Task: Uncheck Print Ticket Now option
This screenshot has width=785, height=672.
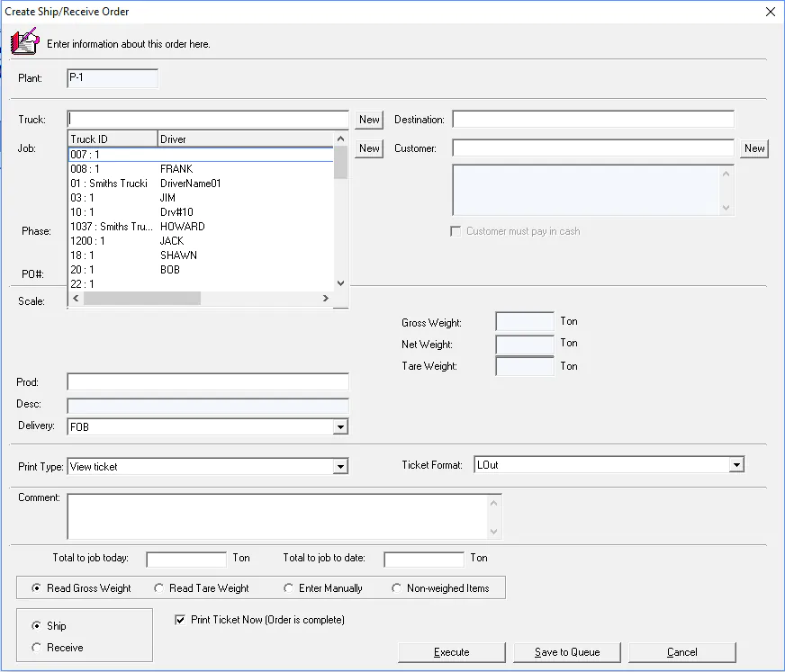Action: [178, 619]
